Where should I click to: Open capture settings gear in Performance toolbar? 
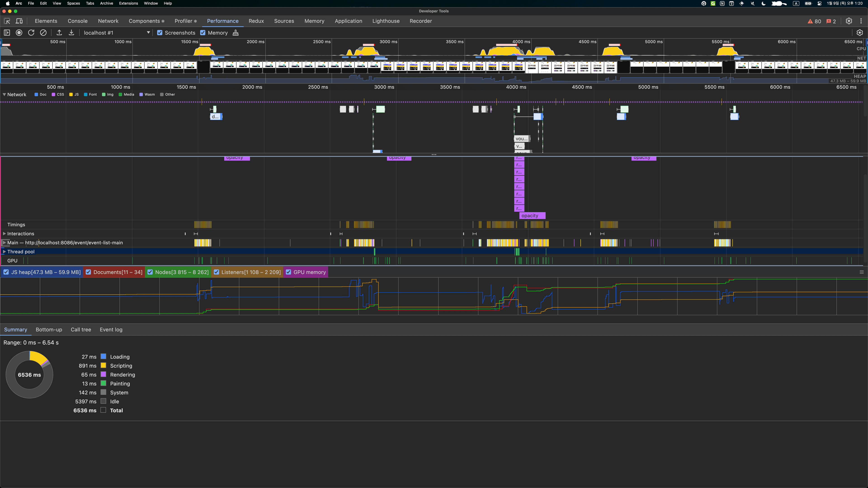860,33
